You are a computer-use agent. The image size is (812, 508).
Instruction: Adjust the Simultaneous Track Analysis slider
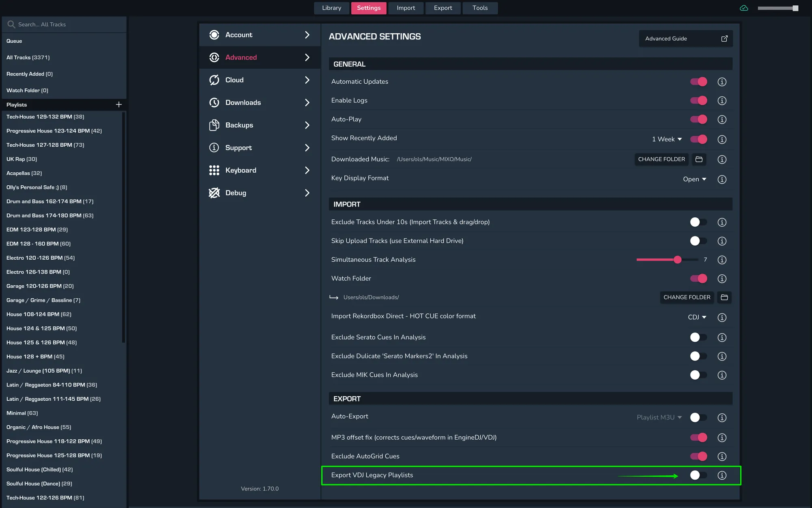tap(677, 259)
